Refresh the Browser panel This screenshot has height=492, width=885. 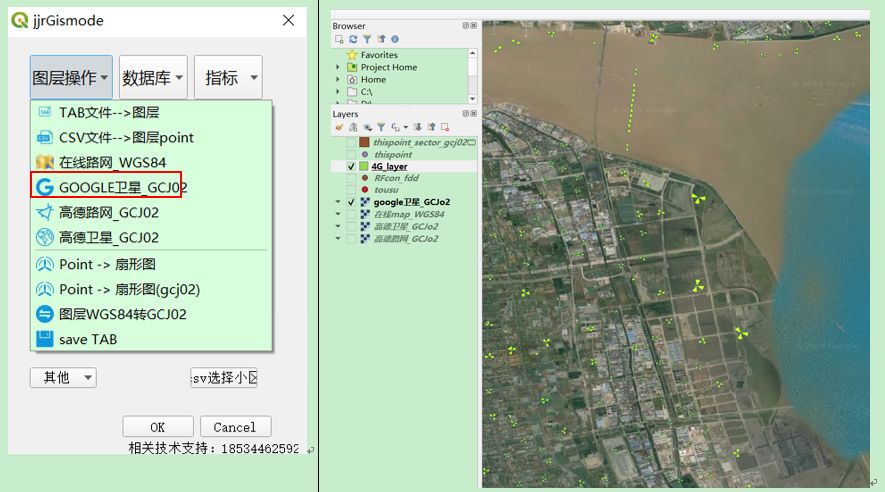(x=353, y=39)
